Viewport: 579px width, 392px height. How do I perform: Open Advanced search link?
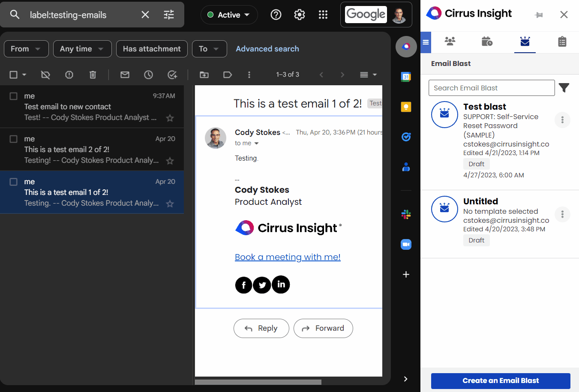tap(267, 49)
